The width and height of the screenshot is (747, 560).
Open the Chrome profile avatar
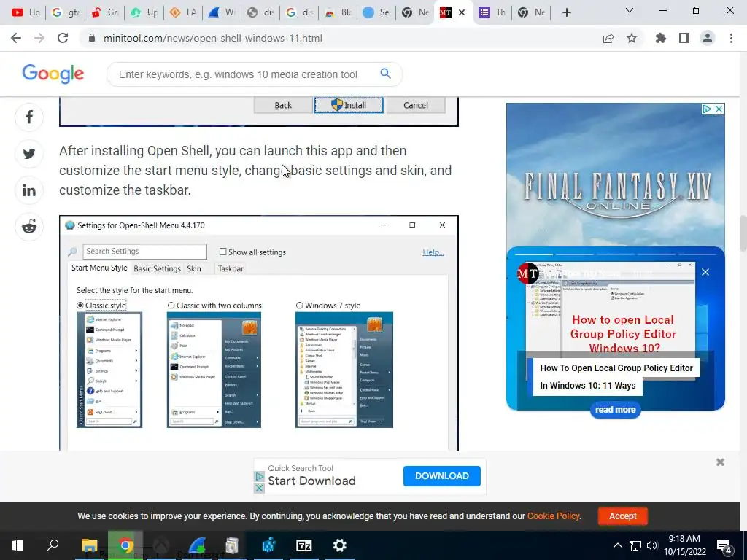(708, 38)
